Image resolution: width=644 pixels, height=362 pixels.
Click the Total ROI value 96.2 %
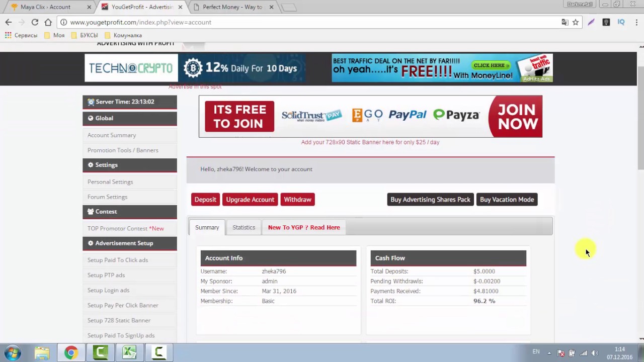[484, 301]
